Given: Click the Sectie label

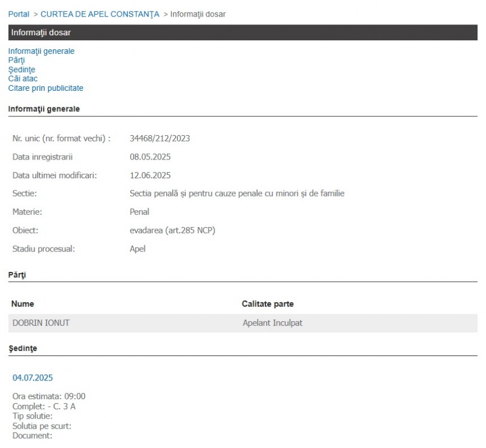Looking at the screenshot, I should coord(24,194).
